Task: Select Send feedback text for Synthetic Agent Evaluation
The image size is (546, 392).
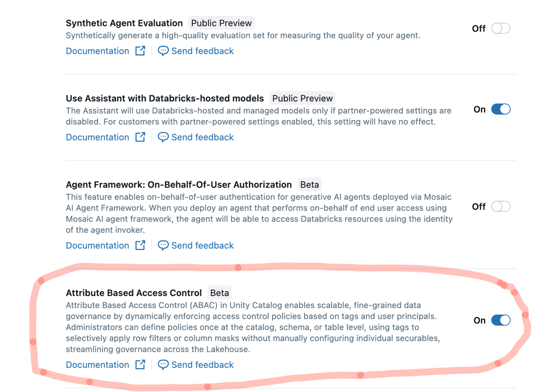Action: click(x=203, y=51)
